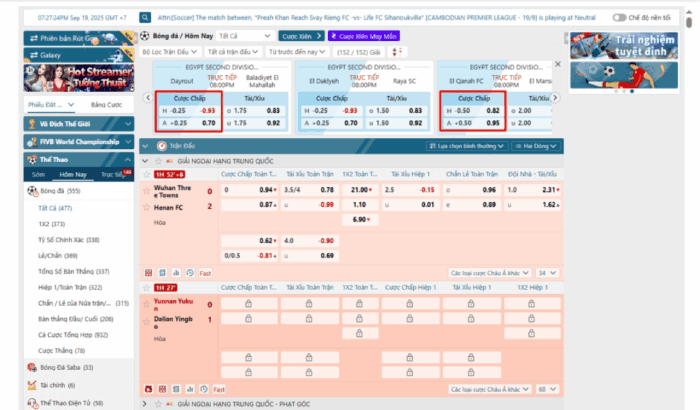Open the Lựa chọn bình thường dropdown

tap(467, 146)
